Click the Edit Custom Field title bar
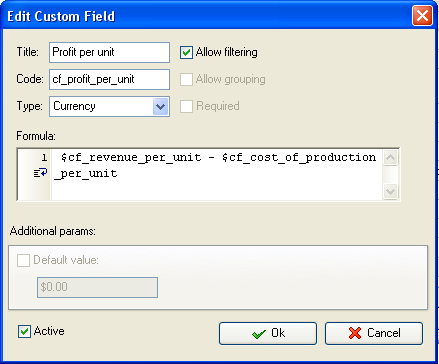Image resolution: width=439 pixels, height=364 pixels. click(x=207, y=16)
